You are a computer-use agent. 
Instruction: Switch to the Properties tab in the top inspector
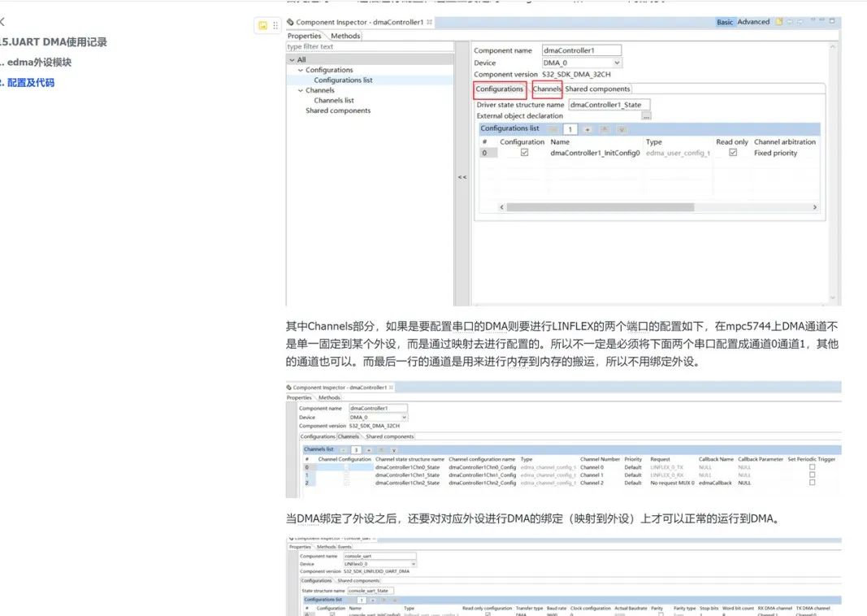point(304,36)
